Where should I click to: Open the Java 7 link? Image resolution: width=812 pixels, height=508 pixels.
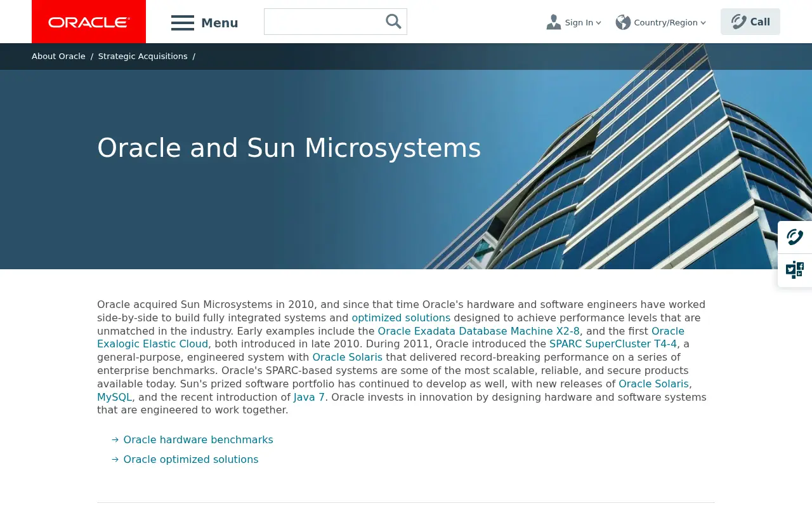tap(309, 398)
